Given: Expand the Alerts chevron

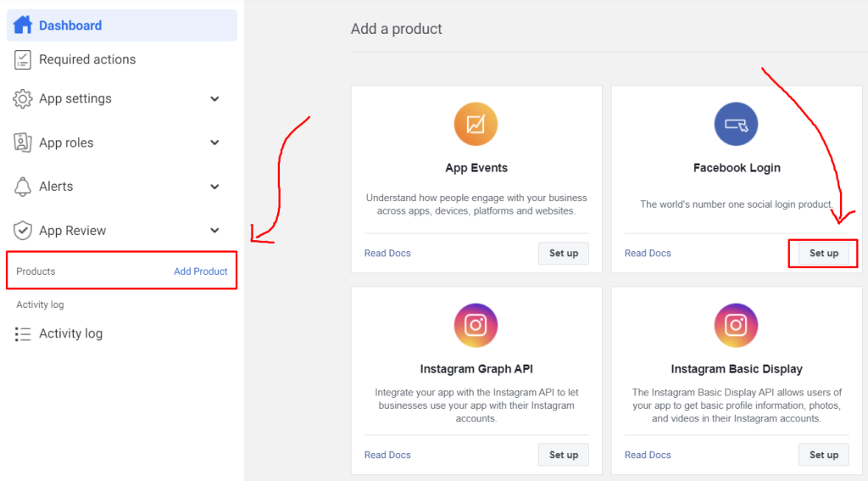Looking at the screenshot, I should click(214, 187).
